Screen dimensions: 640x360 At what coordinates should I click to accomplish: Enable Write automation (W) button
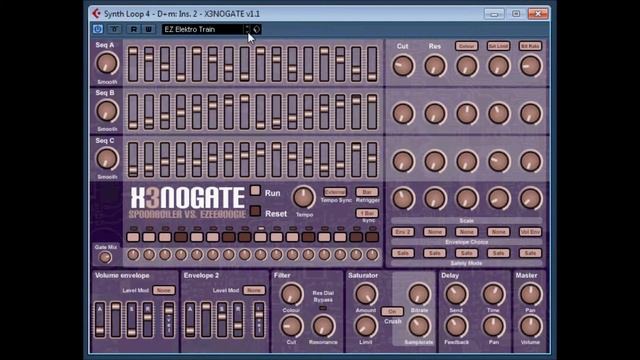coord(148,29)
